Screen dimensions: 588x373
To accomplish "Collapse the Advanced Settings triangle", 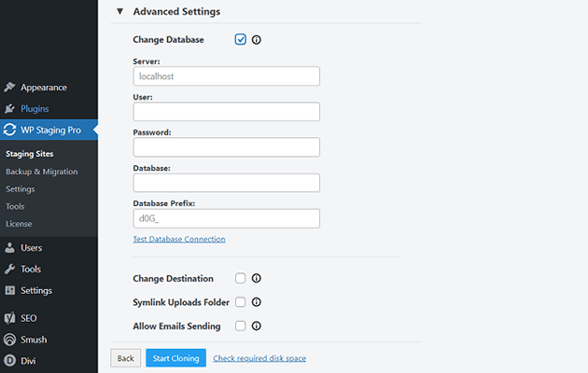I will point(120,11).
